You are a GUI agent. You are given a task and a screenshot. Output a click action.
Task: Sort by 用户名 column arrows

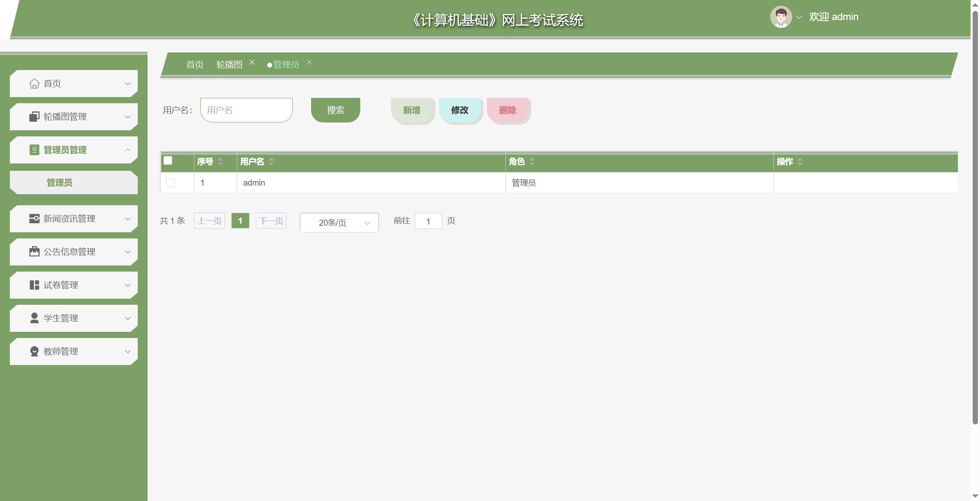271,162
